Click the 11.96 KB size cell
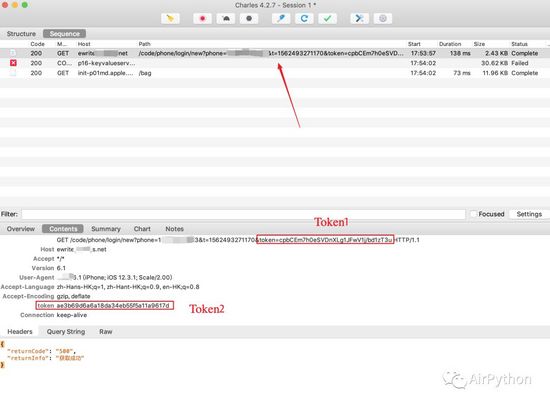This screenshot has height=405, width=550. 495,73
